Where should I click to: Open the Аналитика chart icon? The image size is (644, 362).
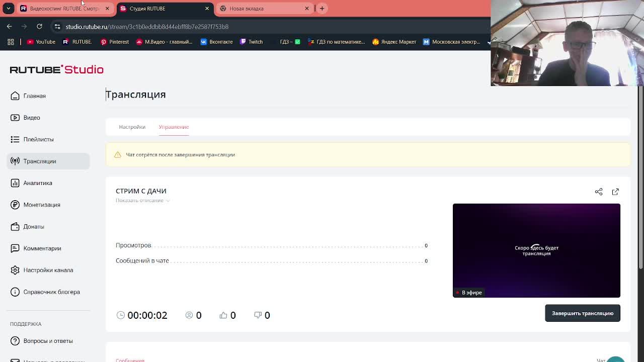pos(15,183)
